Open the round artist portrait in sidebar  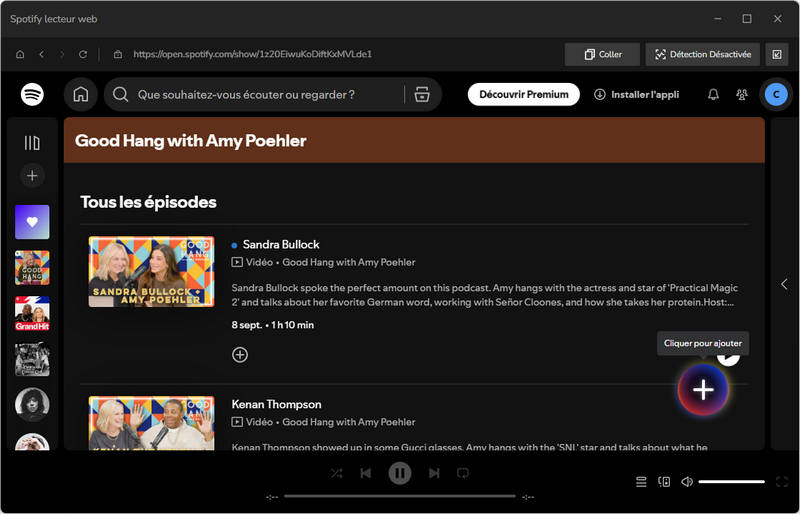coord(32,405)
